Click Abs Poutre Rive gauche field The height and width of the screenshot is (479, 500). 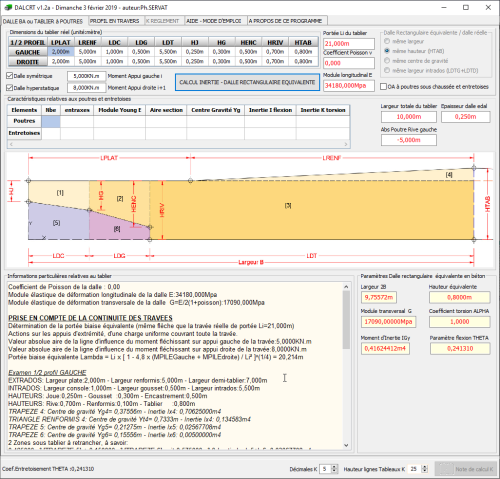point(409,140)
